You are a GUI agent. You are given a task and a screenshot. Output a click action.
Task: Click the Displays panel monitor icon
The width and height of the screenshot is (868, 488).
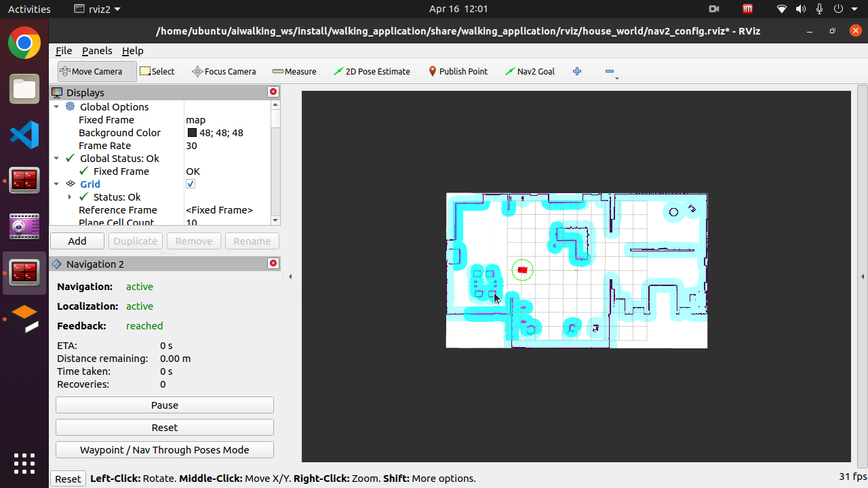pyautogui.click(x=57, y=92)
